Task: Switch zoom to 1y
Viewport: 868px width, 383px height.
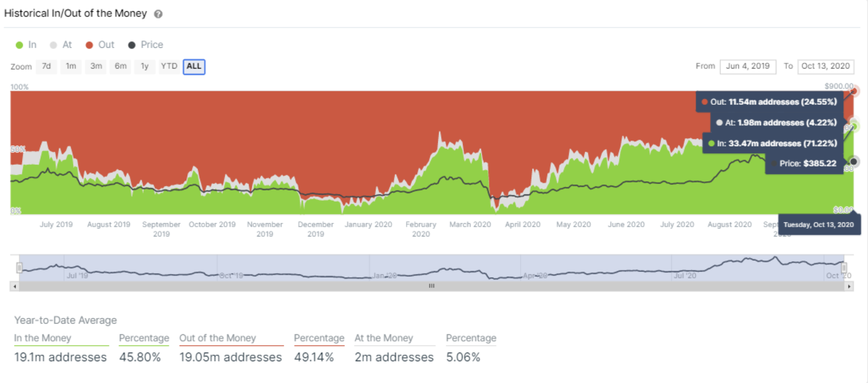Action: pyautogui.click(x=145, y=66)
